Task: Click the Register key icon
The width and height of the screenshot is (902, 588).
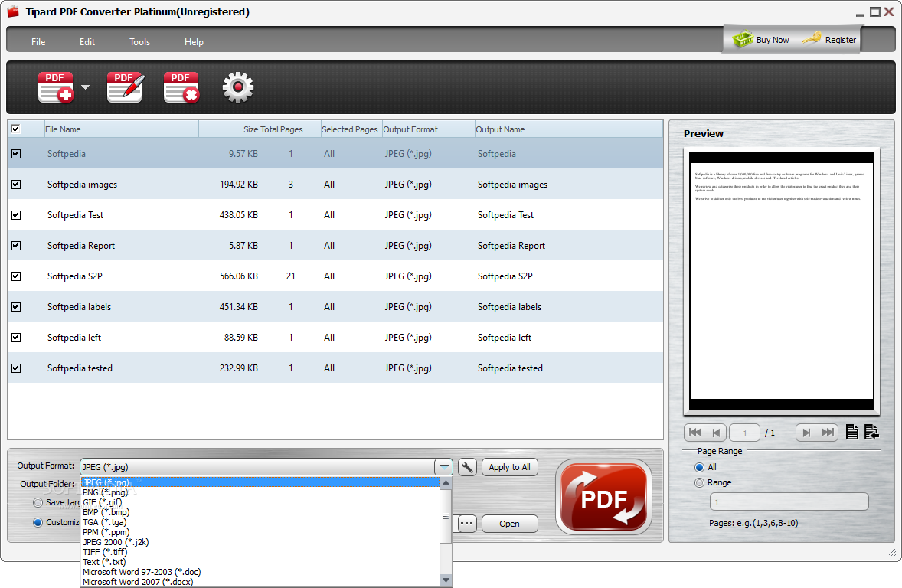Action: pos(811,38)
